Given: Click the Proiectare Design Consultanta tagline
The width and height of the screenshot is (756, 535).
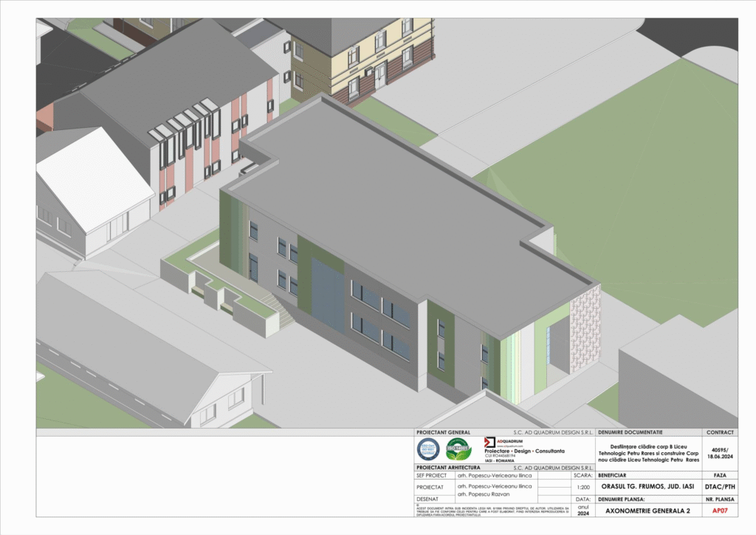Looking at the screenshot, I should tap(524, 451).
